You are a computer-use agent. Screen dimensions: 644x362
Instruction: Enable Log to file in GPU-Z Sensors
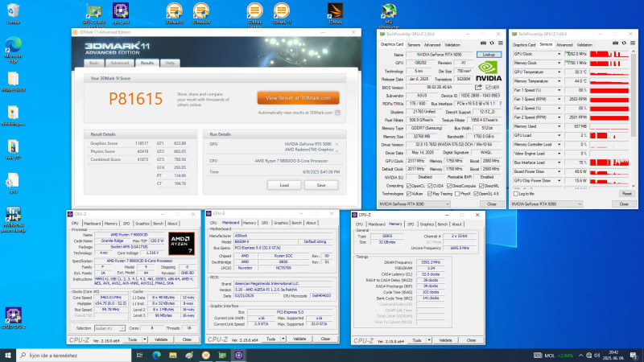[516, 194]
